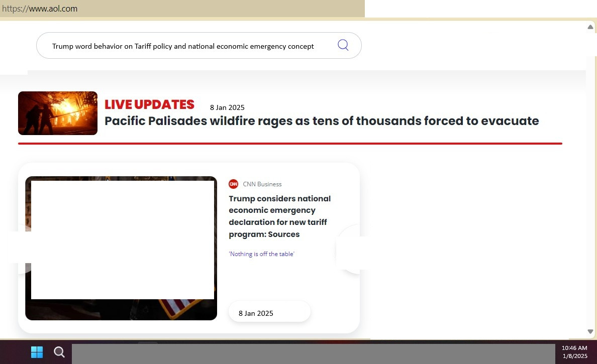Screen dimensions: 597x364
Task: Open the Windows Start menu
Action: [x=37, y=352]
